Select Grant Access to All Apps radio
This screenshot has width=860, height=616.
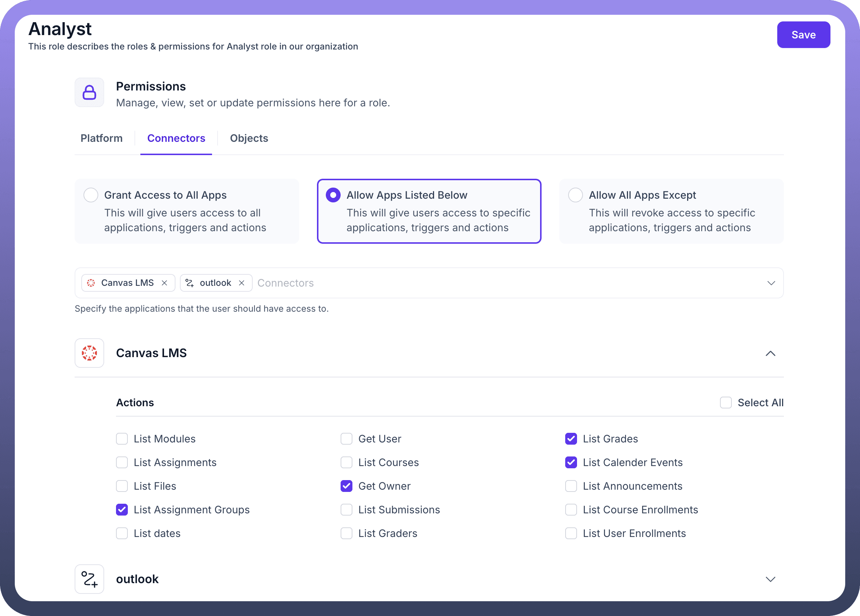click(91, 195)
